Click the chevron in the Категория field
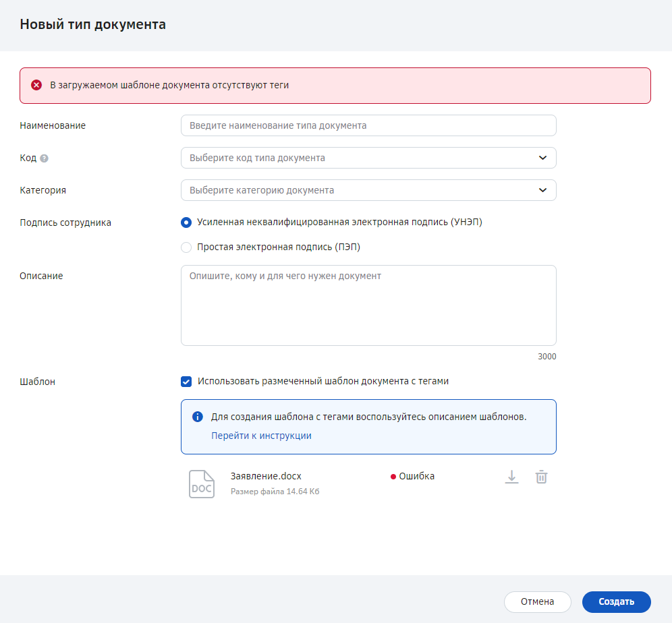Screen dimensions: 672x623 [542, 190]
